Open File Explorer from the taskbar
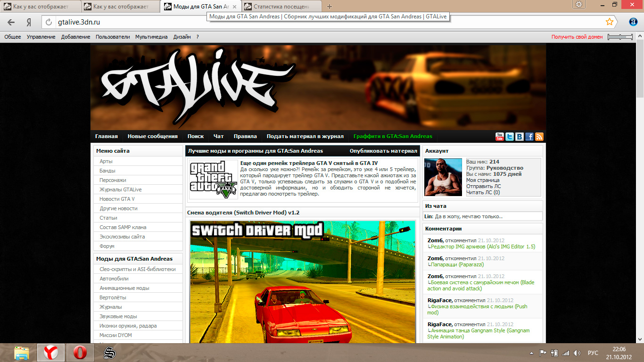 coord(22,353)
